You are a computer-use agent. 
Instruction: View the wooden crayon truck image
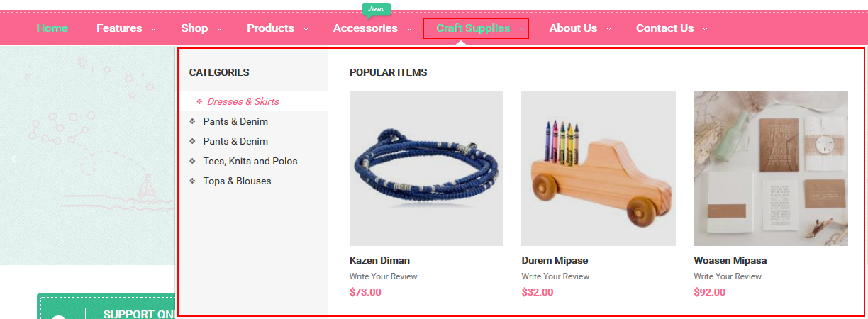[599, 169]
